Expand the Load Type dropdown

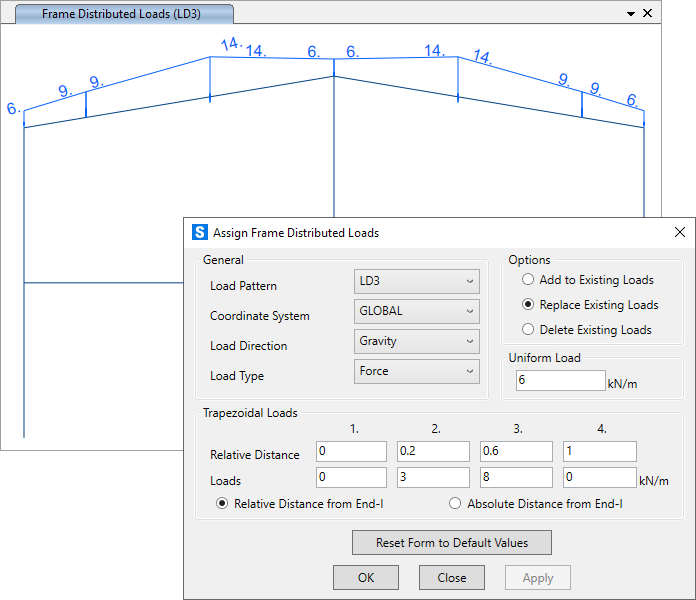point(417,372)
